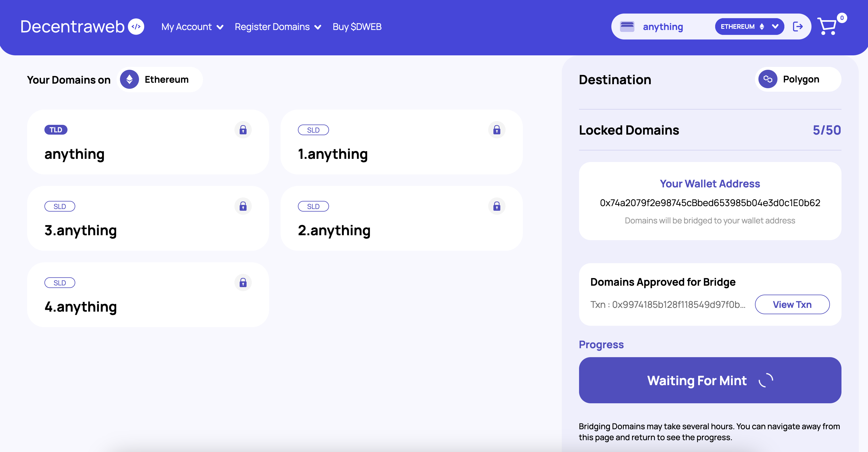Viewport: 868px width, 452px height.
Task: Click the wallet card icon in header
Action: [x=627, y=27]
